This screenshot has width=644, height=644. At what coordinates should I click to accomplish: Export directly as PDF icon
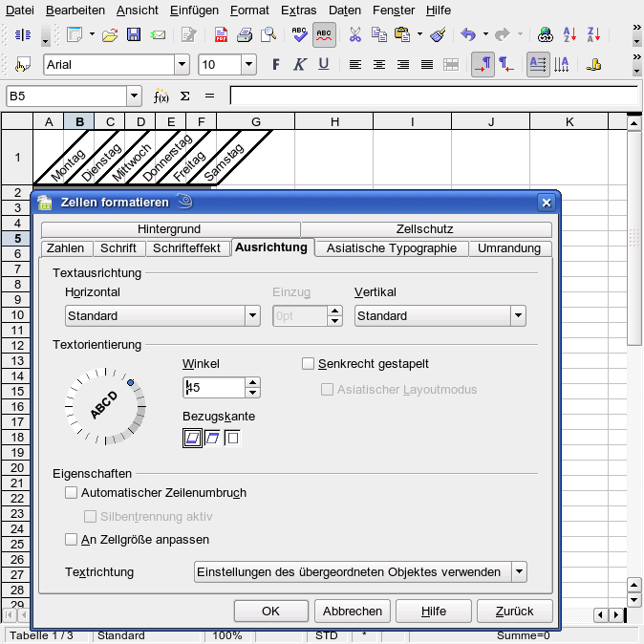click(221, 35)
